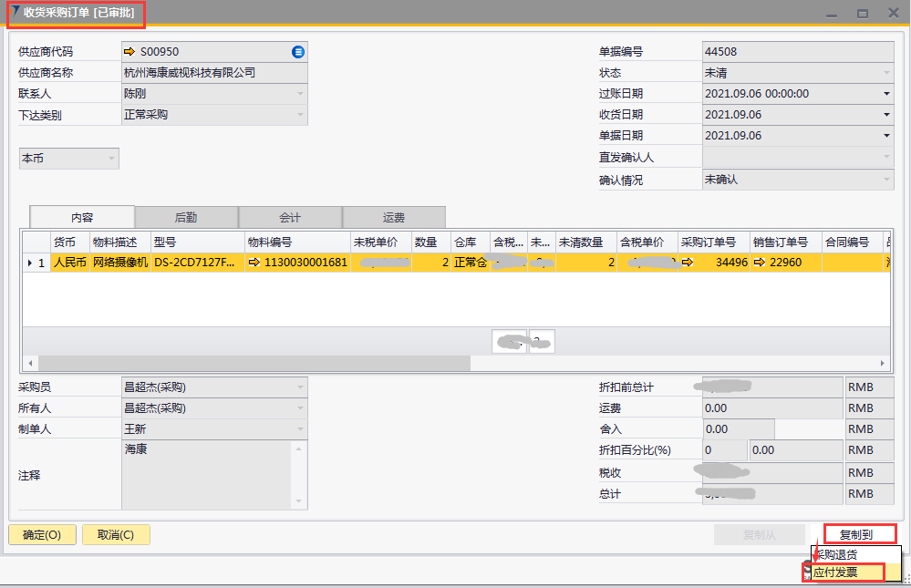Screen dimensions: 911x588
Task: Open supplier selection list icon in code field
Action: point(298,52)
